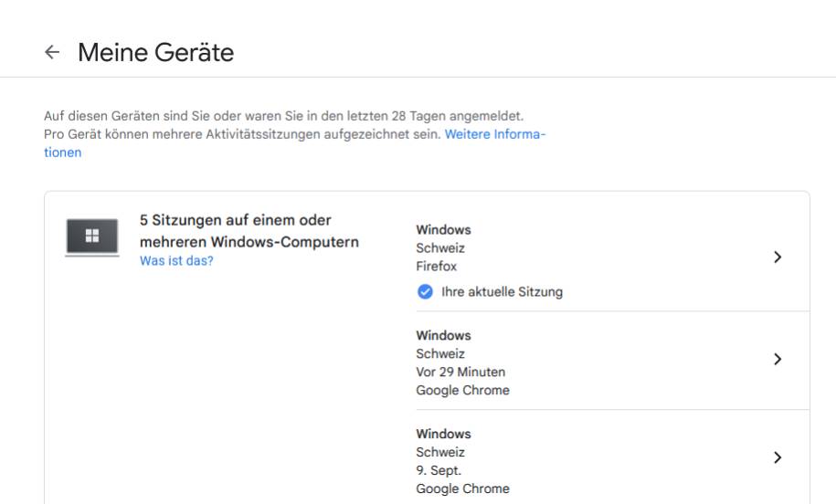
Task: Click Google Chrome in the 9. Sept. session
Action: tap(462, 488)
